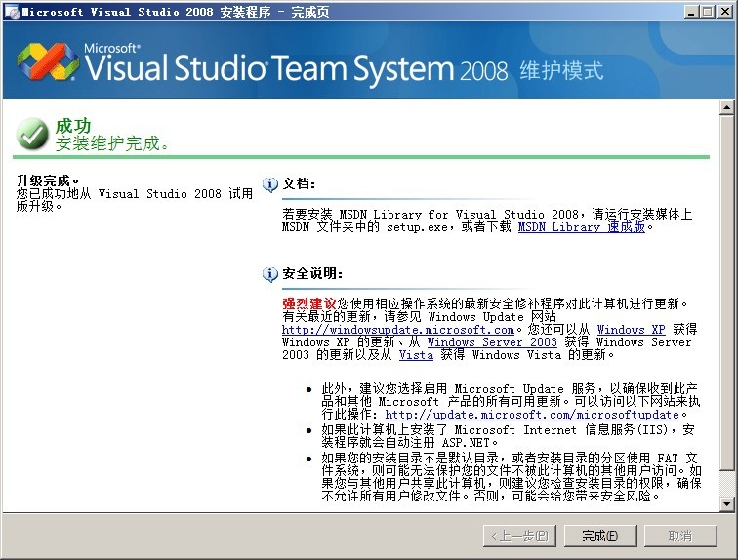
Task: Click the scrollbar down arrow
Action: [x=726, y=502]
